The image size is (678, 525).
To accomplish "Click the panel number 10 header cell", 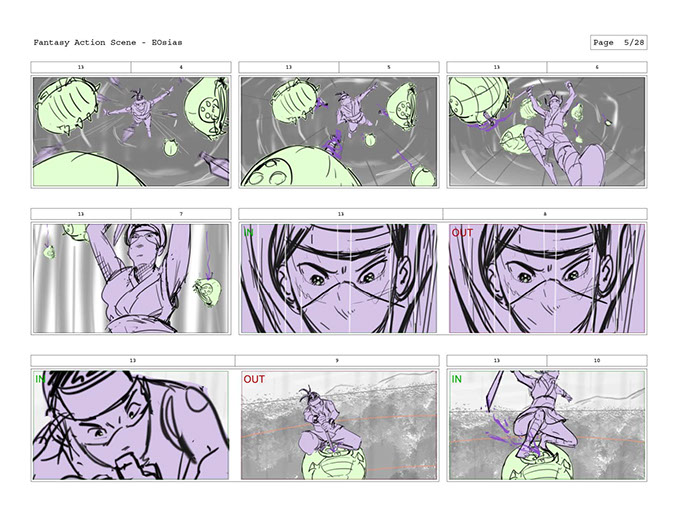I will [x=597, y=361].
